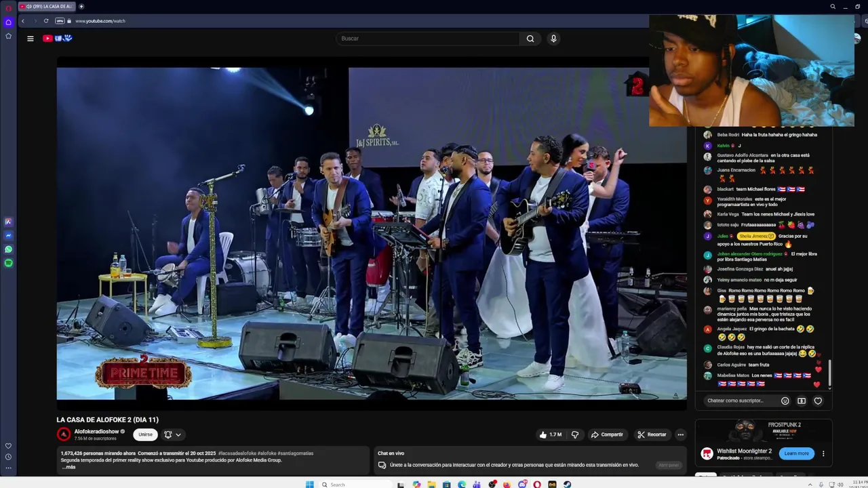Click the video title LA CASA DE ALOFOKE 2
This screenshot has width=868, height=488.
(108, 420)
